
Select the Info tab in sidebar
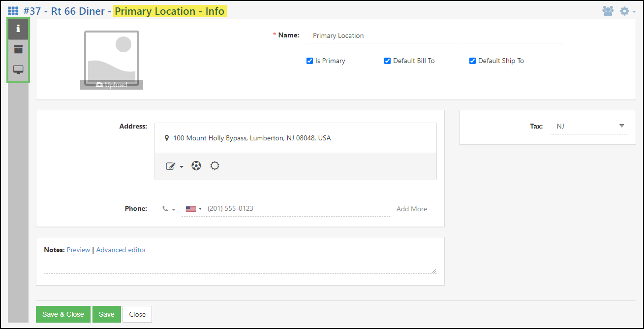click(x=18, y=29)
